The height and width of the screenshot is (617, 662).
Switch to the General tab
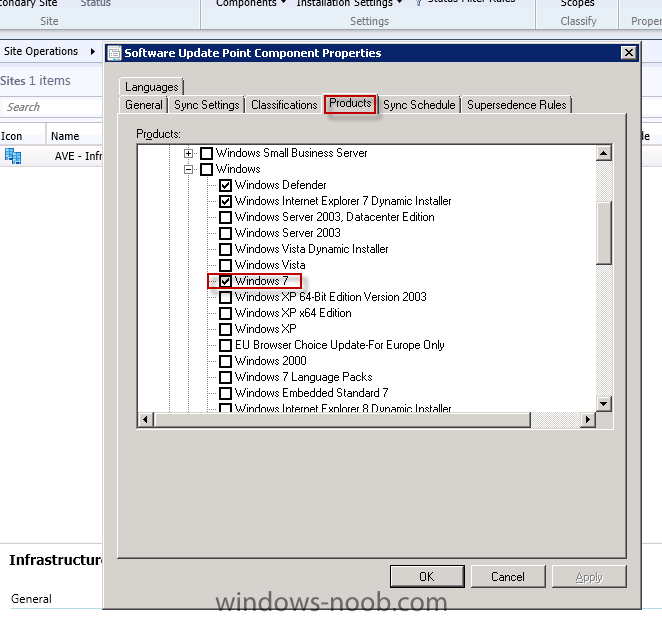(144, 105)
